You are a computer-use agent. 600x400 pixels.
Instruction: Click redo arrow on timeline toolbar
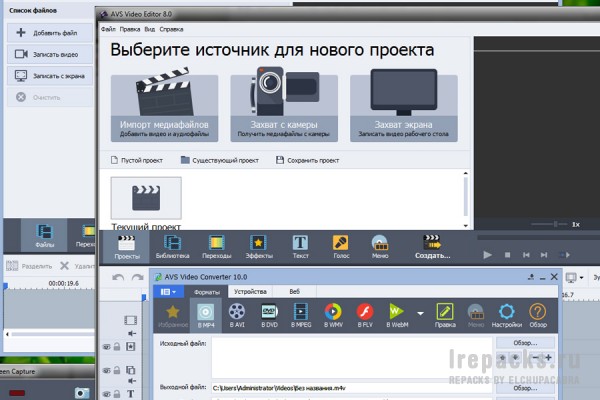(x=137, y=277)
